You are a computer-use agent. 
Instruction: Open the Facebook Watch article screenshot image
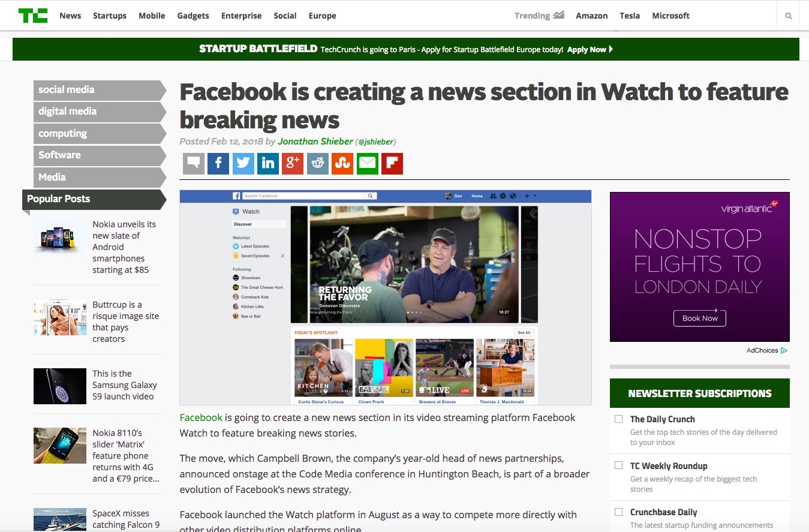tap(386, 297)
